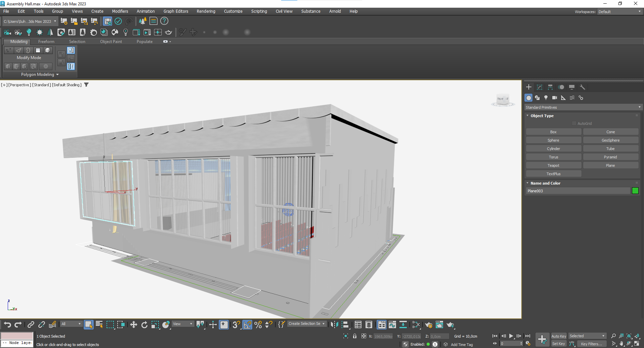Viewport: 644px width, 348px height.
Task: Click the Mirror tool icon
Action: pos(334,325)
